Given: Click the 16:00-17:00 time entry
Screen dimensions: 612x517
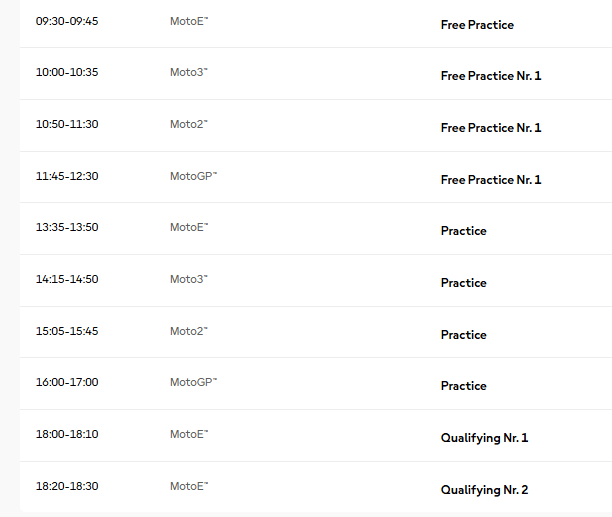Looking at the screenshot, I should tap(67, 382).
